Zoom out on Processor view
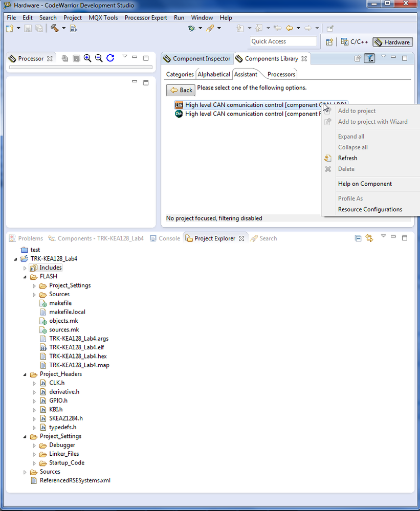 click(x=99, y=58)
